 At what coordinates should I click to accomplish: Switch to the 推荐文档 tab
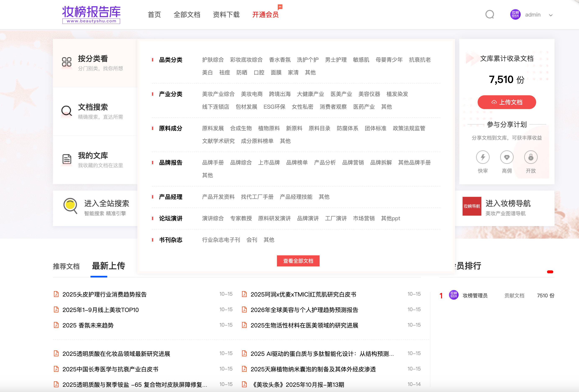[x=66, y=266]
